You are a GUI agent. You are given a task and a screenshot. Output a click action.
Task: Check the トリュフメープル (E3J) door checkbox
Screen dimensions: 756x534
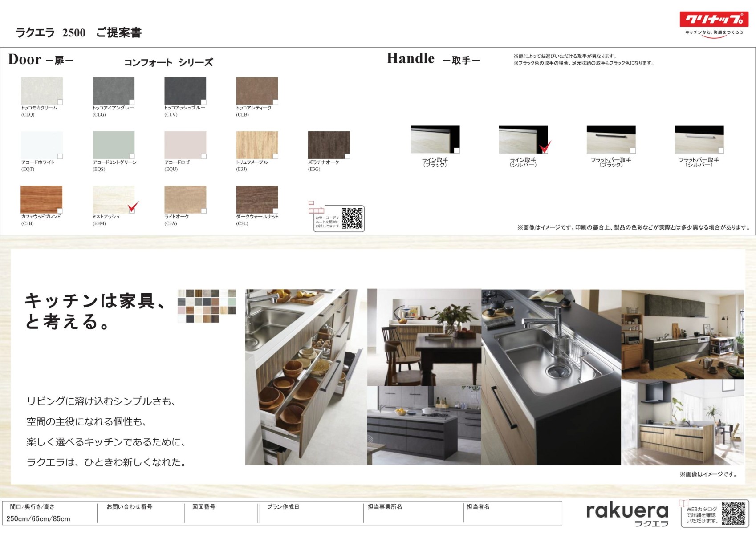[x=275, y=157]
